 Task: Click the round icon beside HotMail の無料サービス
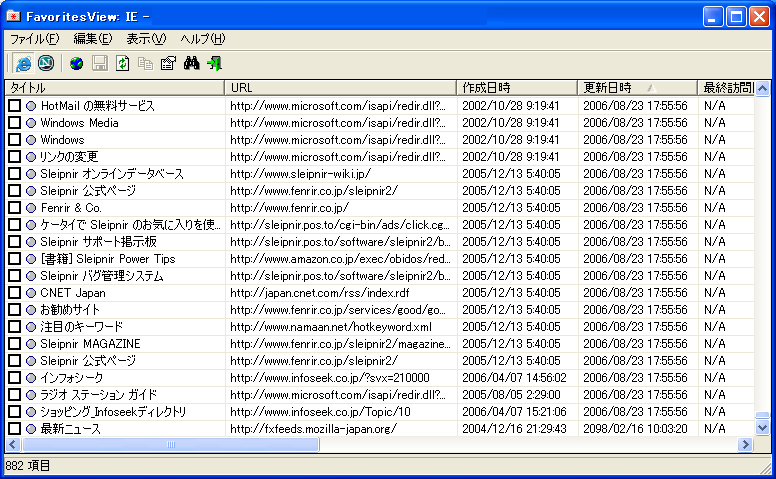31,105
